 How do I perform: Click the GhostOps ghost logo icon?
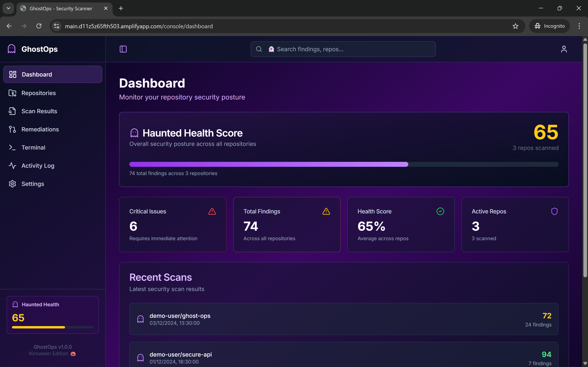tap(12, 49)
